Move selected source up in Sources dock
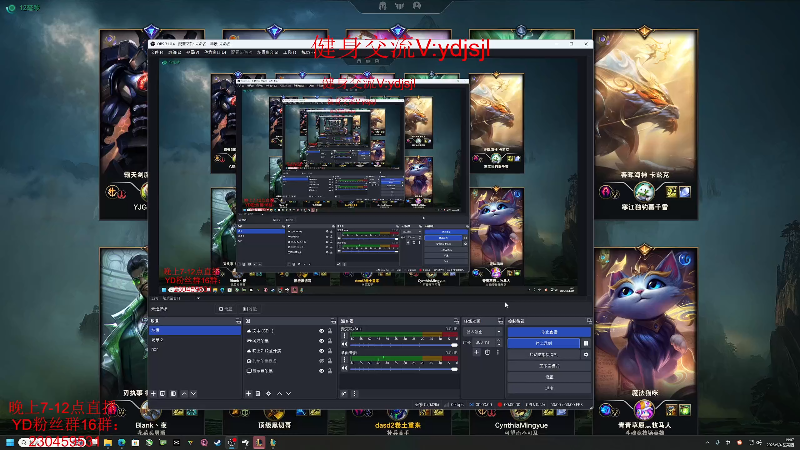Screen dimensions: 800x450 point(280,394)
